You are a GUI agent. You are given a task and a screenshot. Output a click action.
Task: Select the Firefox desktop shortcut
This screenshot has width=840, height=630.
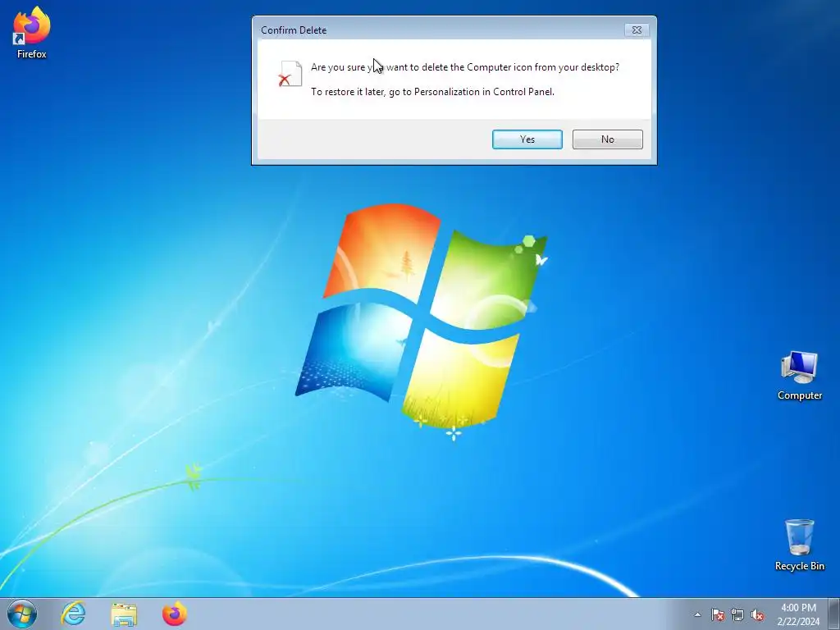32,33
